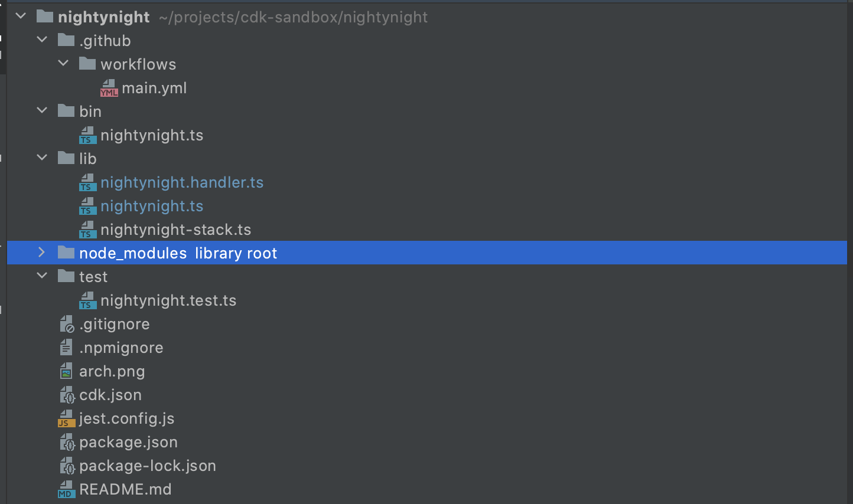Screen dimensions: 853x504
Task: Expand the node_modules library root folder
Action: click(41, 253)
